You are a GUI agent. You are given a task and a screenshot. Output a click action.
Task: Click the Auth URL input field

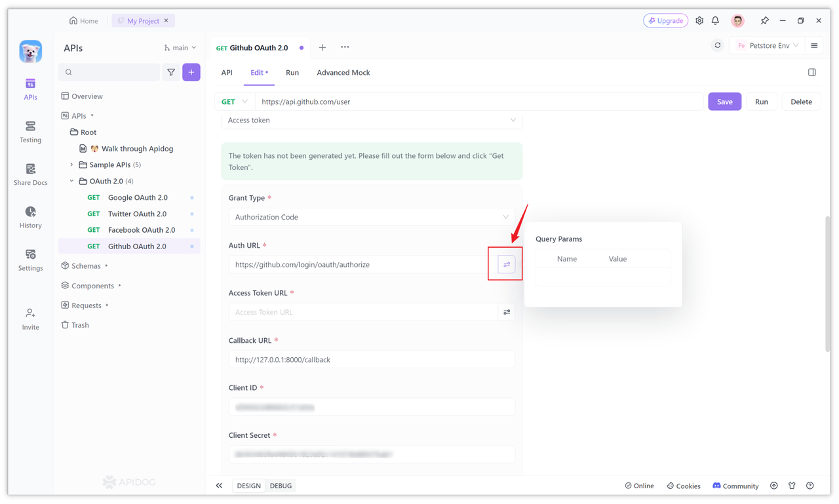[x=363, y=265]
